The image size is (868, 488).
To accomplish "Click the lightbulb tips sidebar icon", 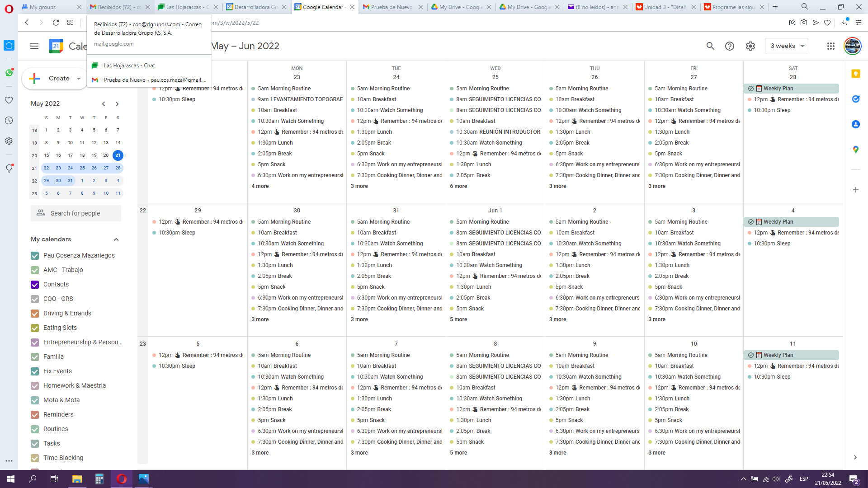I will tap(9, 169).
